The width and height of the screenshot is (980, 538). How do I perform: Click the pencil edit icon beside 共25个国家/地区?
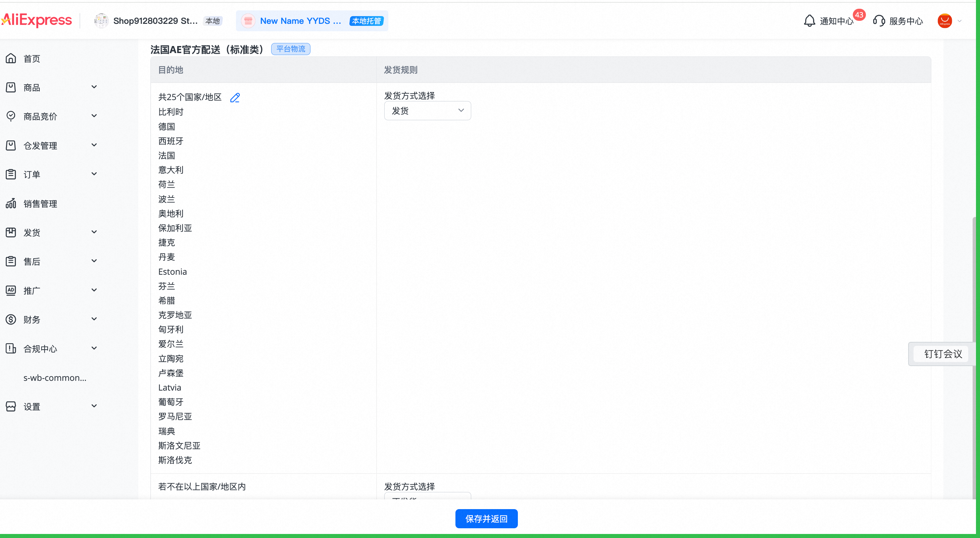coord(235,98)
